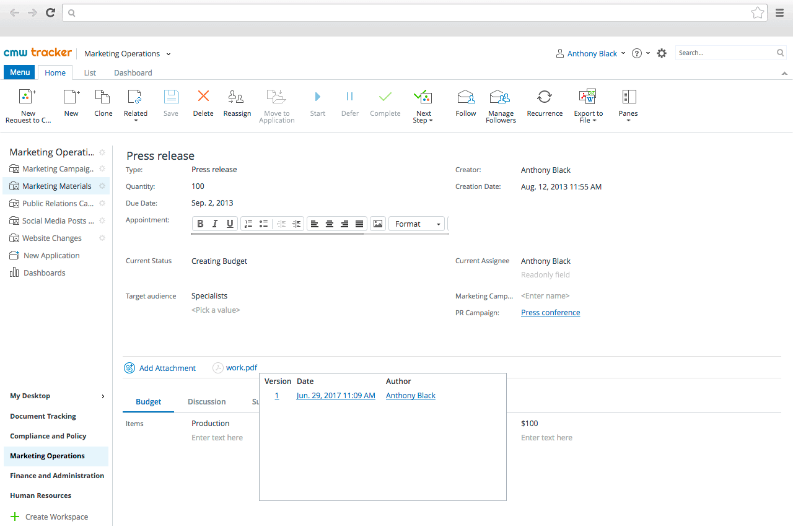
Task: Open the work.pdf attachment
Action: (241, 368)
